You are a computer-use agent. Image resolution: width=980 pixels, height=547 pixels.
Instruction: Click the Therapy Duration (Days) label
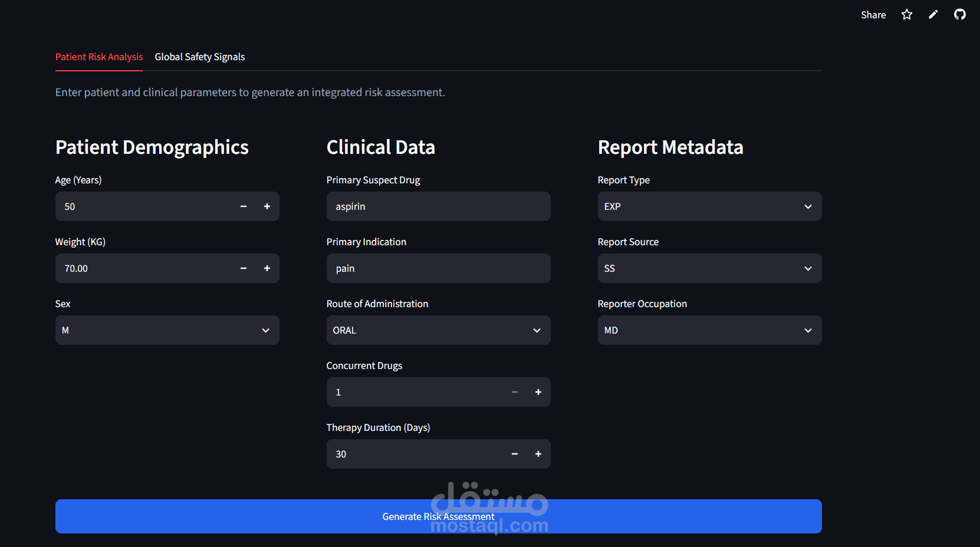(x=378, y=427)
